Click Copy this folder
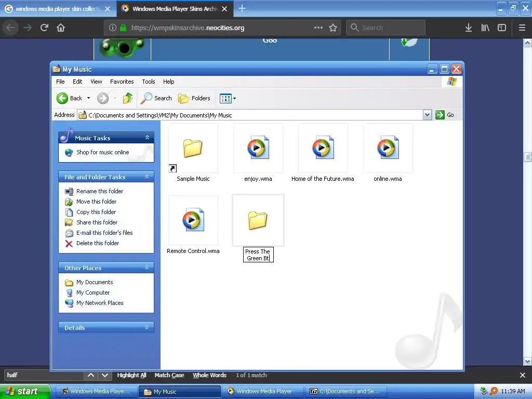 96,212
